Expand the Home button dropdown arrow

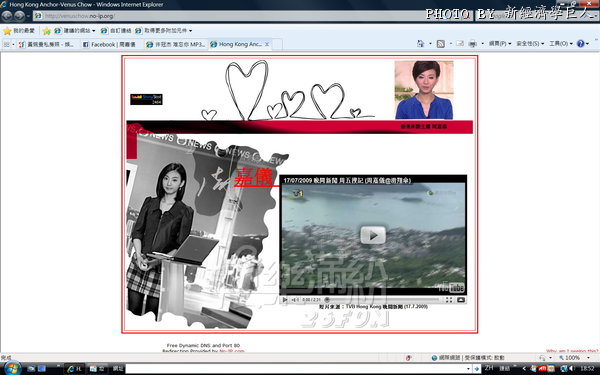[430, 44]
